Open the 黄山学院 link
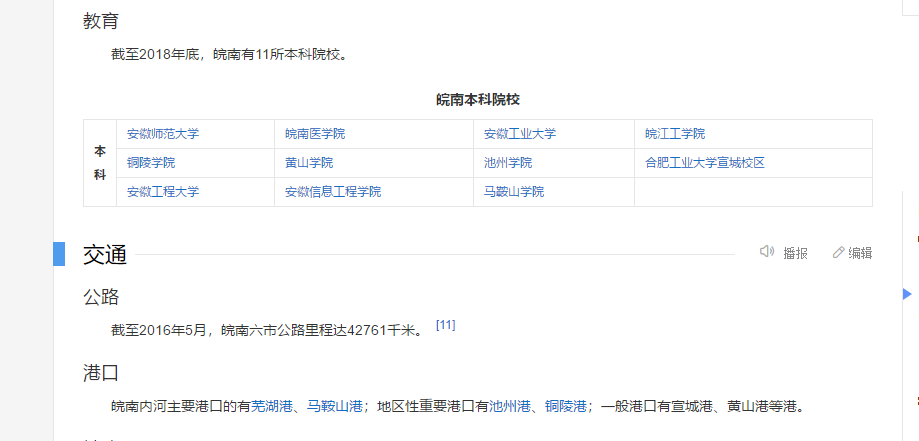The height and width of the screenshot is (441, 919). [309, 162]
